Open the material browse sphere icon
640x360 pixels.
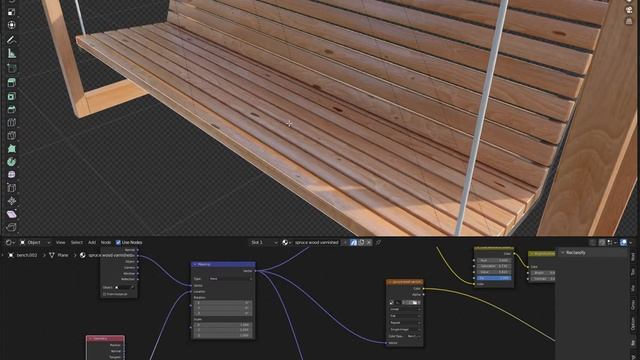point(286,242)
